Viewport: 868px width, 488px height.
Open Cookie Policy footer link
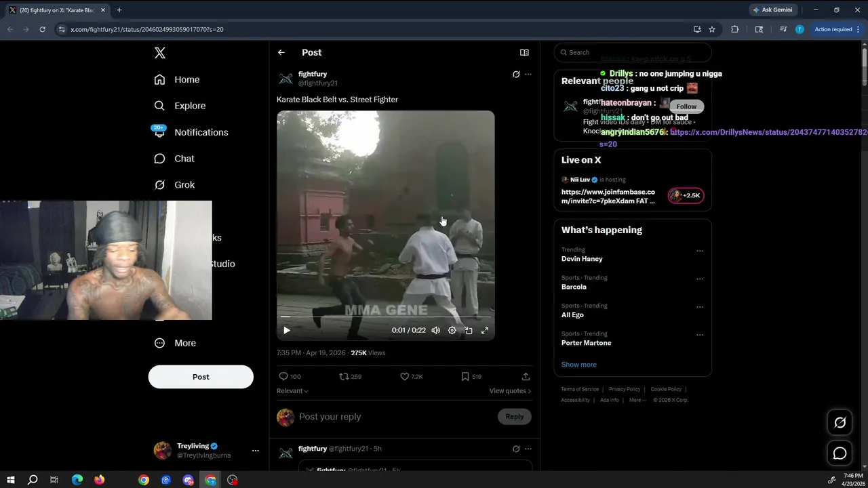point(666,389)
